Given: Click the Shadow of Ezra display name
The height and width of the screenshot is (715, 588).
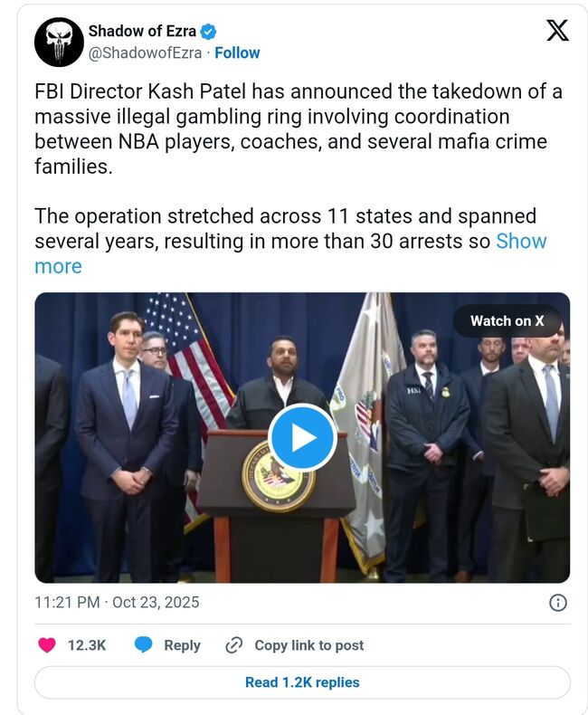Looking at the screenshot, I should coord(142,32).
